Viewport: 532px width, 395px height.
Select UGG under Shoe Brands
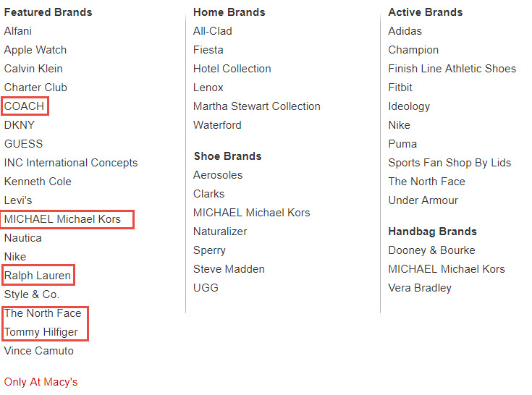tap(206, 287)
